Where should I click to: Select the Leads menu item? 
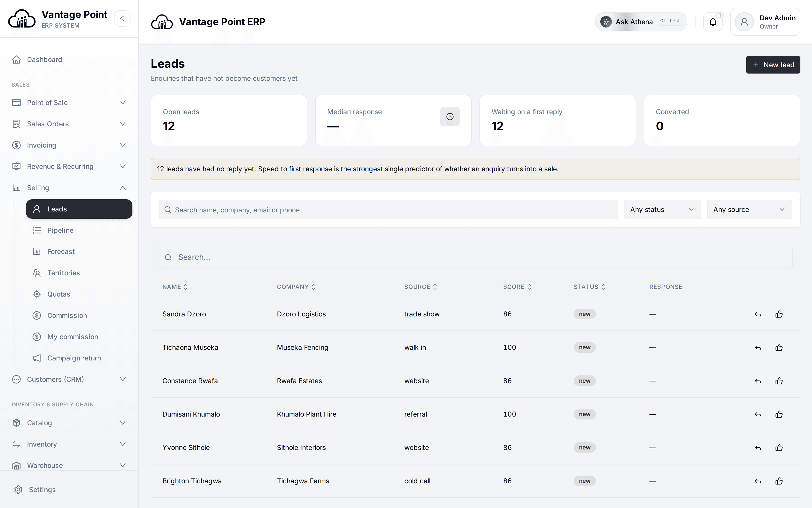pyautogui.click(x=79, y=209)
